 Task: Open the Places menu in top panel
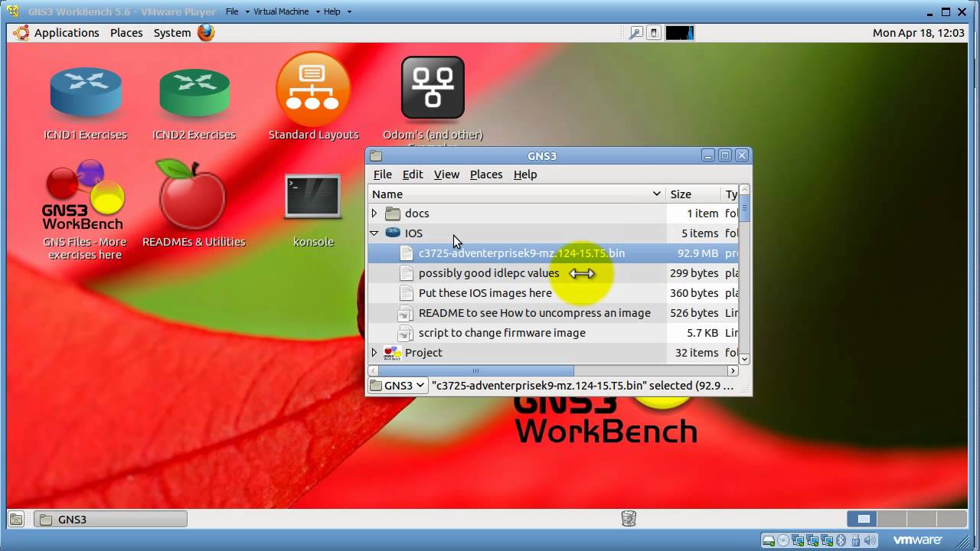(126, 33)
